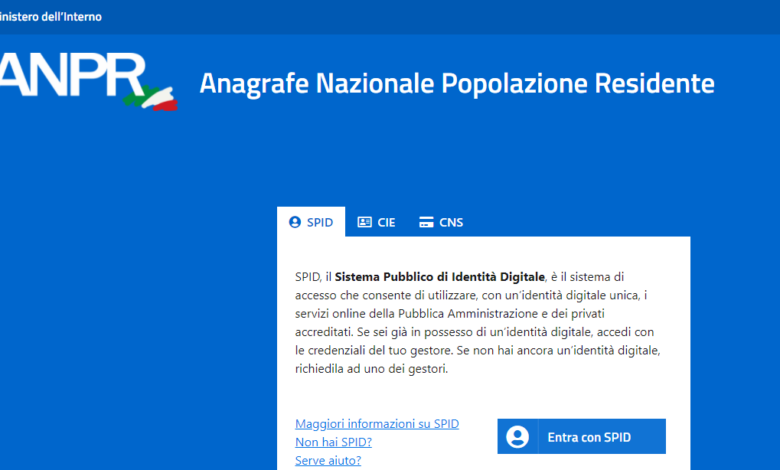Open the Maggiori informazioni su SPID link
Screen dimensions: 780x470
coord(377,424)
